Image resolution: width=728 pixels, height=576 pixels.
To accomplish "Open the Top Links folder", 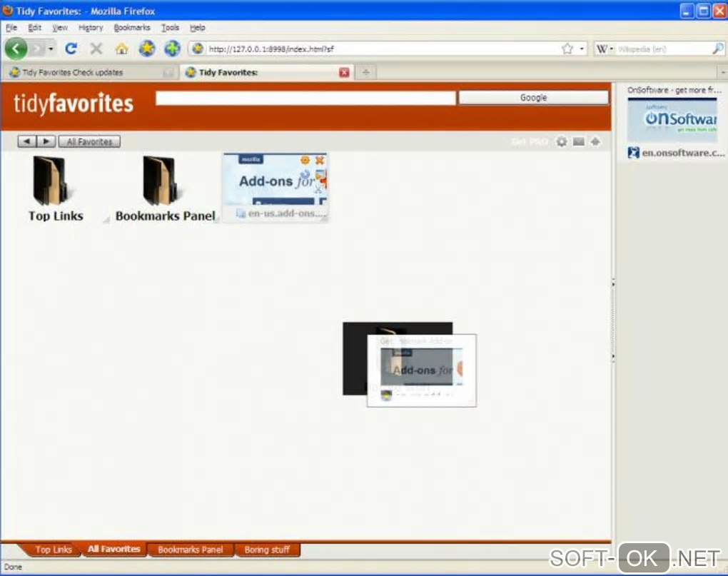I will (x=55, y=188).
